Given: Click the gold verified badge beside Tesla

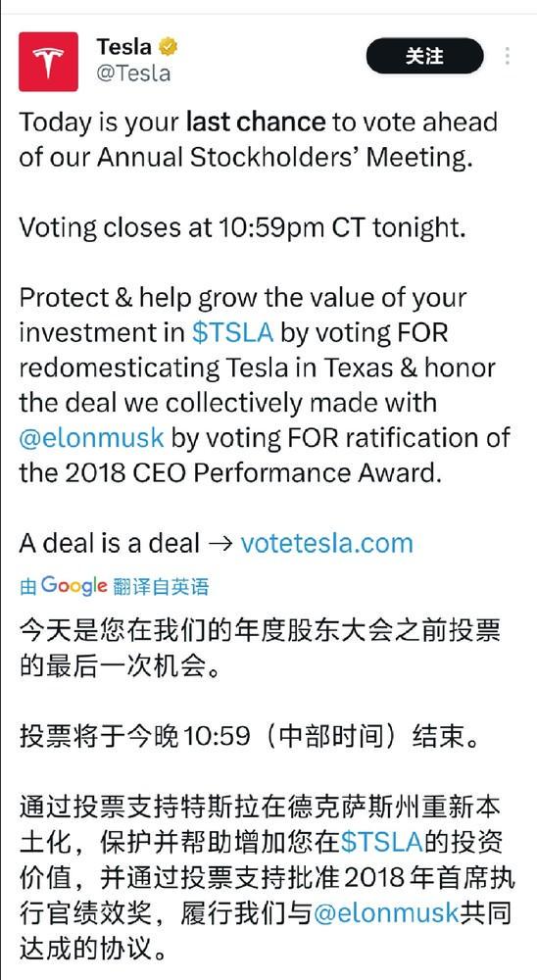Looking at the screenshot, I should tap(170, 47).
